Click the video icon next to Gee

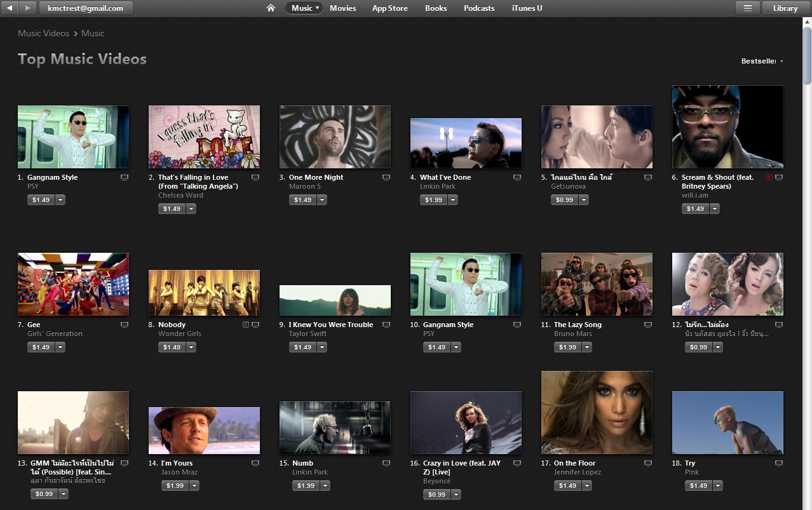[x=125, y=325]
